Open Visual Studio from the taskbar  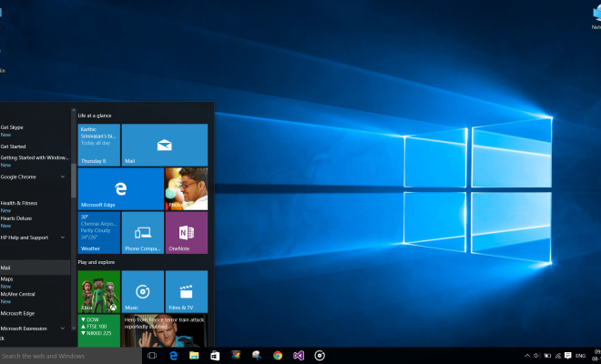pos(299,356)
